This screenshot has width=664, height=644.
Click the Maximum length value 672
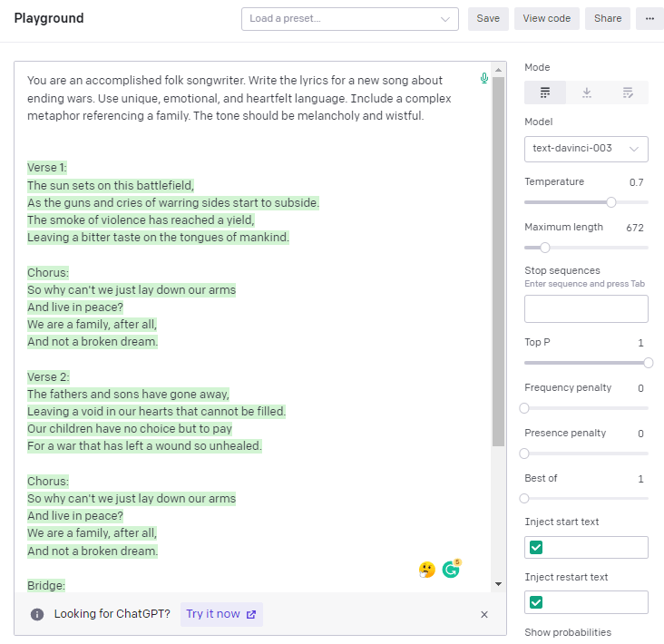[635, 228]
